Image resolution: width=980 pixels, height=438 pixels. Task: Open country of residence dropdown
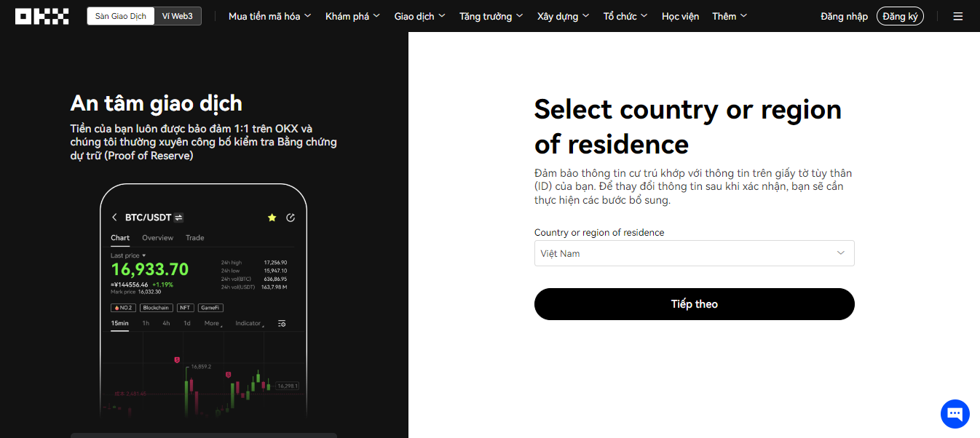click(694, 253)
